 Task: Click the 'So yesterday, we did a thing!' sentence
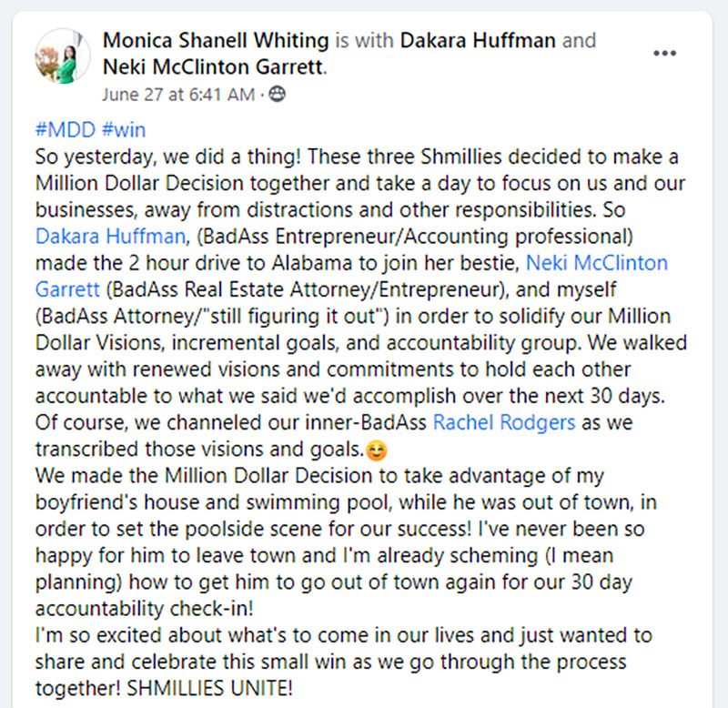pos(152,159)
